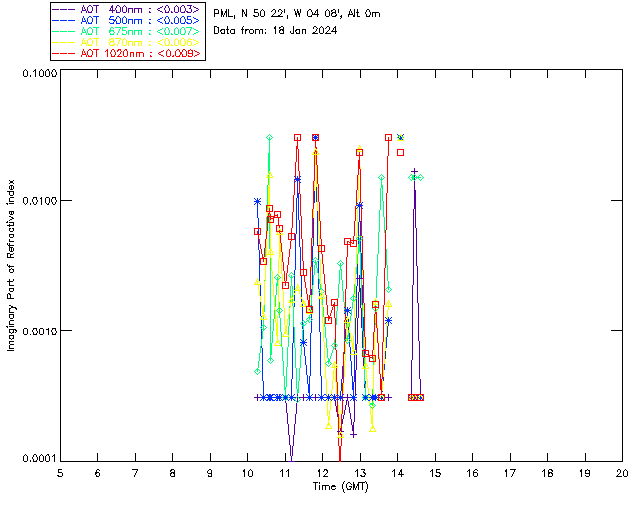Click the y-axis tick label 0.0010
Viewport: 640px width, 512px height.
point(40,331)
